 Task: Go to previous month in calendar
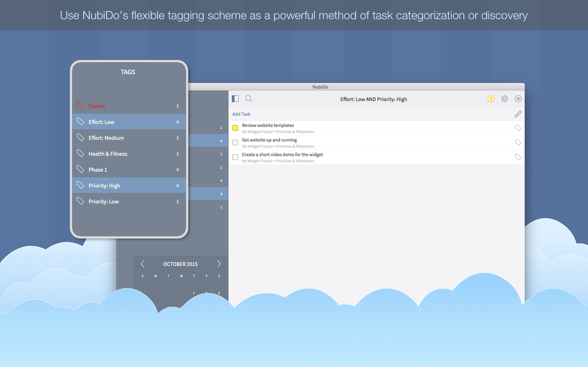143,264
